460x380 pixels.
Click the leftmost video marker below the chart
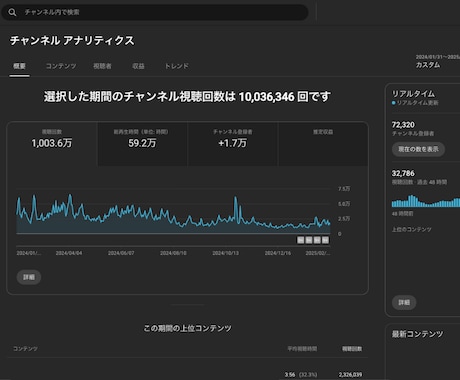[x=300, y=240]
